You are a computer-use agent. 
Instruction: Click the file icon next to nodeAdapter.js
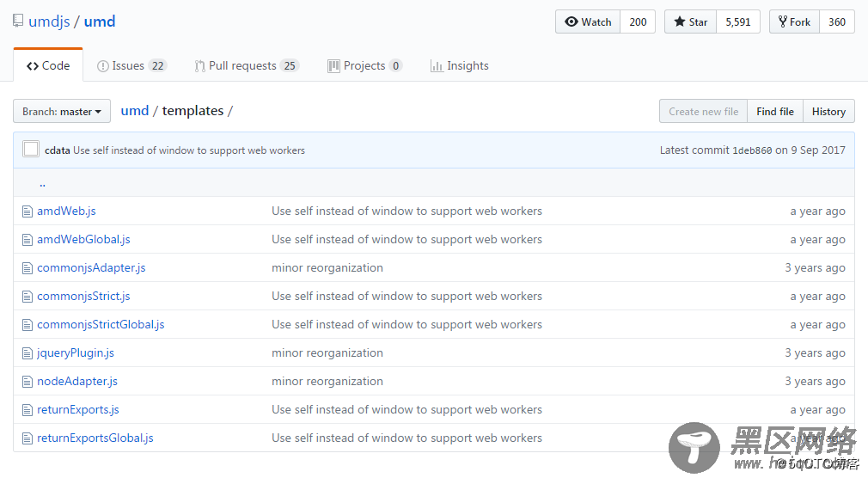(x=28, y=382)
